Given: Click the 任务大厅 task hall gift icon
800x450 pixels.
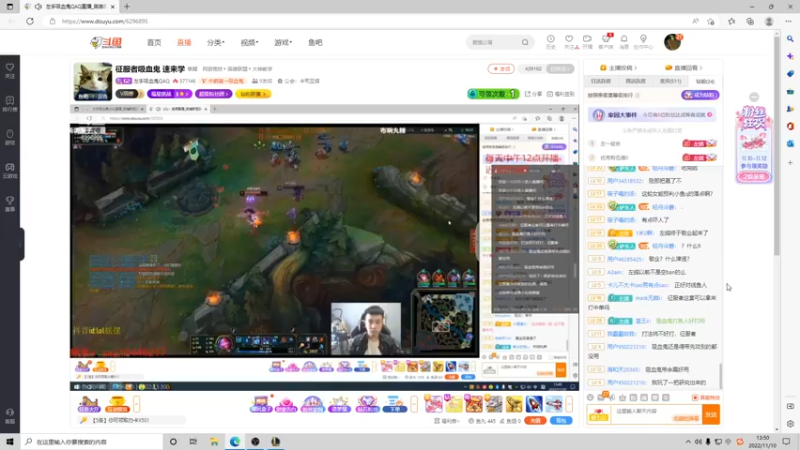Looking at the screenshot, I should 89,404.
